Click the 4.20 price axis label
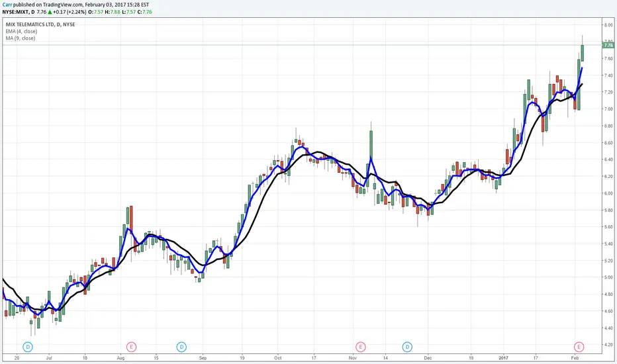The width and height of the screenshot is (617, 364). (x=608, y=345)
